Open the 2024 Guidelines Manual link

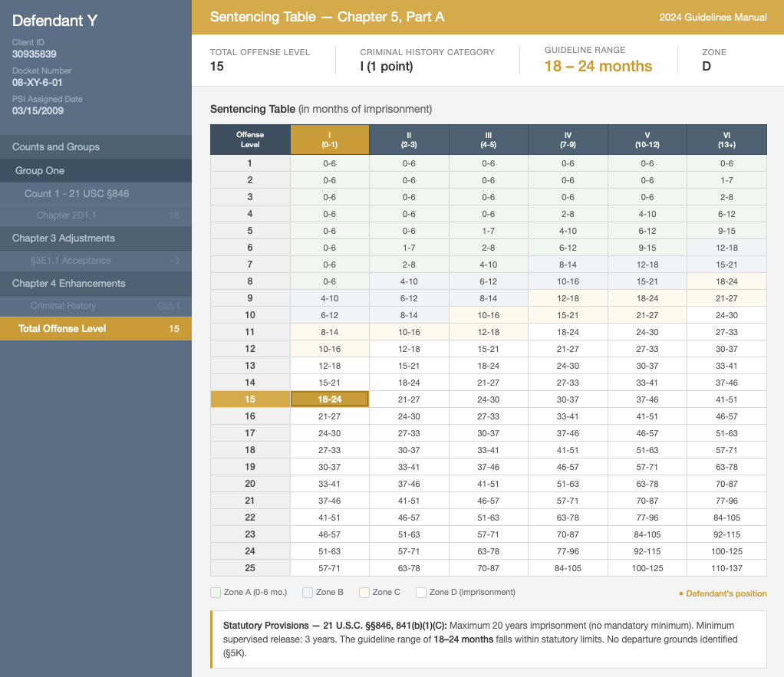pos(713,17)
